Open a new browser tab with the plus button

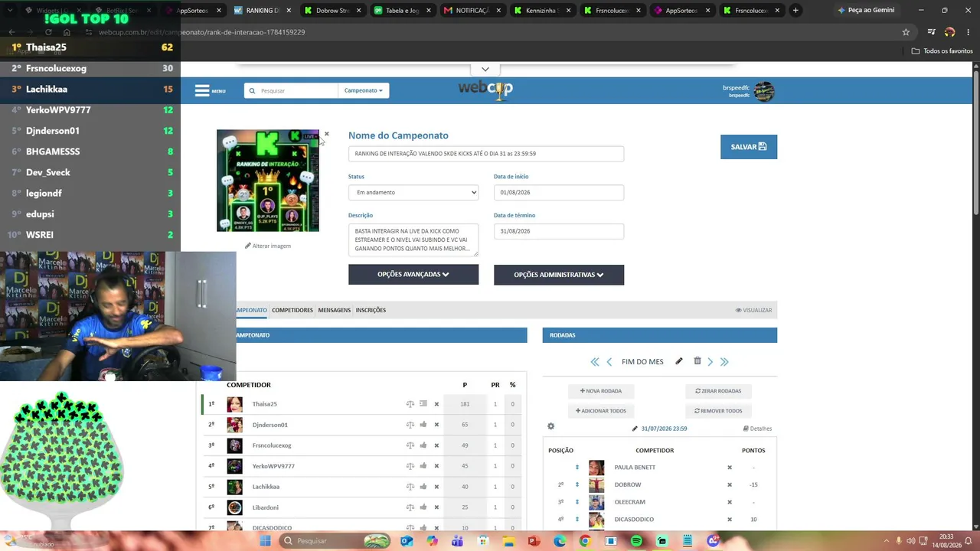(x=795, y=11)
